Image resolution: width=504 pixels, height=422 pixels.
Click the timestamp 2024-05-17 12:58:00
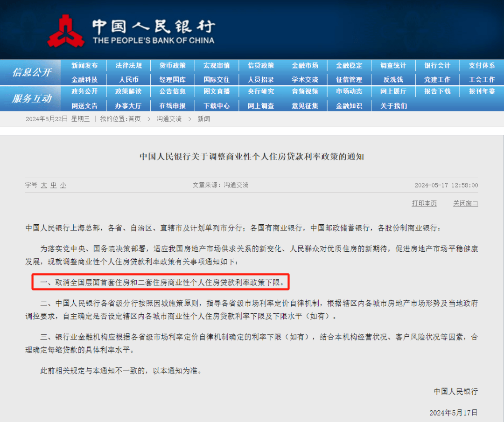click(x=446, y=185)
